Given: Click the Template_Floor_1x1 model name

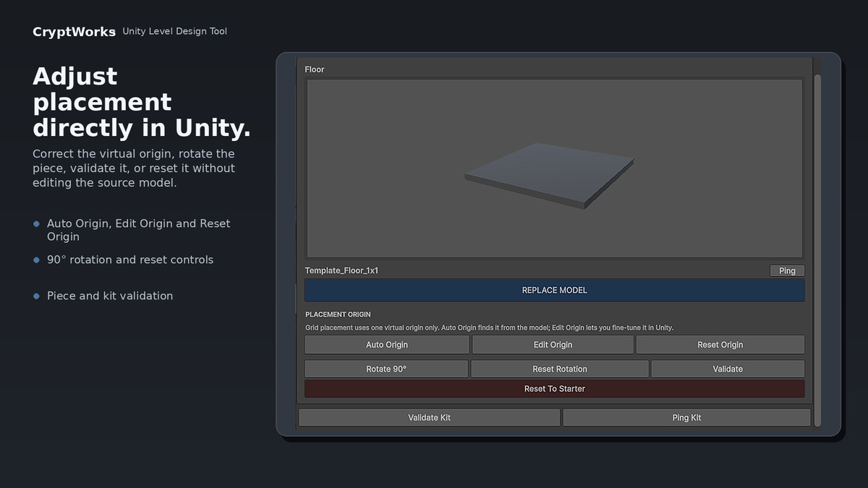Looking at the screenshot, I should click(342, 270).
